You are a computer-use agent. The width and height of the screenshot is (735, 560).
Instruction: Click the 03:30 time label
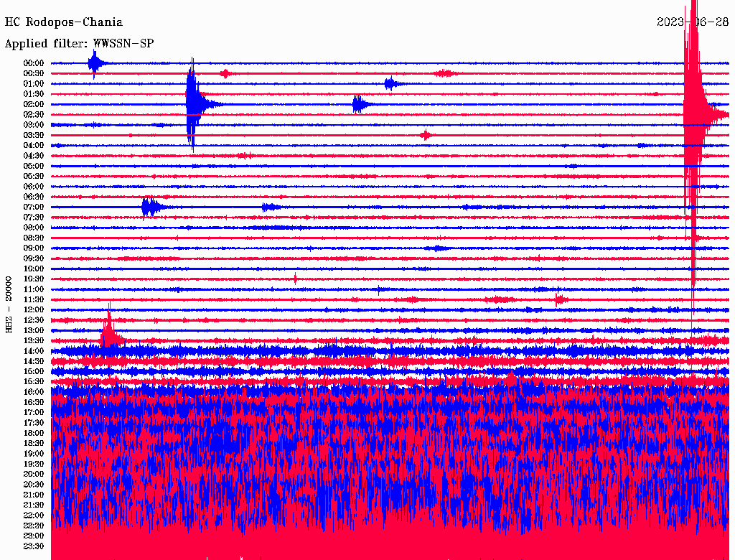(34, 136)
